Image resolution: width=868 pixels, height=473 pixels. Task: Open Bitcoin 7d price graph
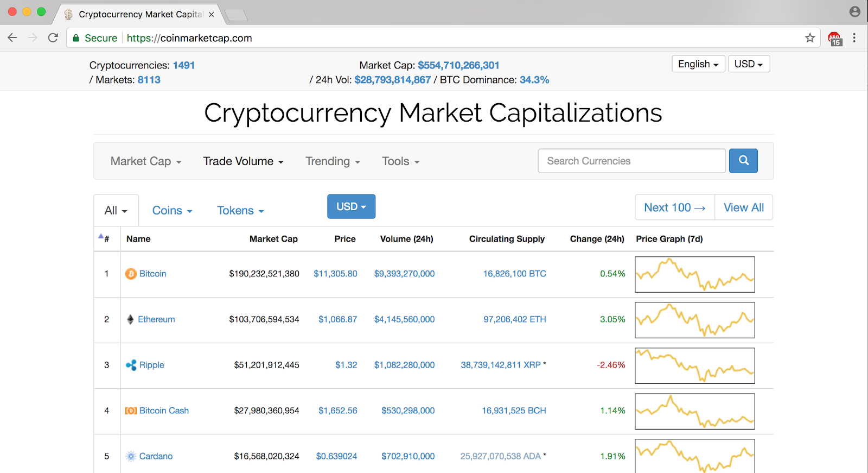pyautogui.click(x=695, y=274)
